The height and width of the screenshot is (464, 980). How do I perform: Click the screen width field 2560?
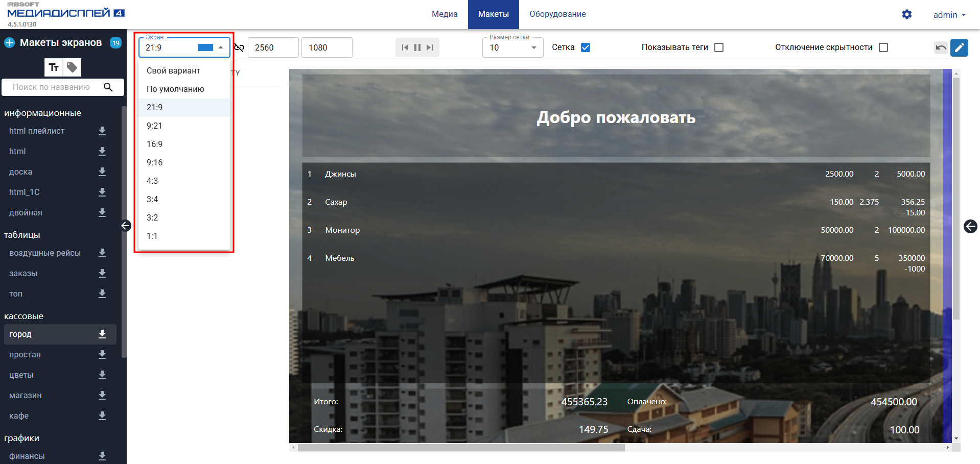pos(273,47)
